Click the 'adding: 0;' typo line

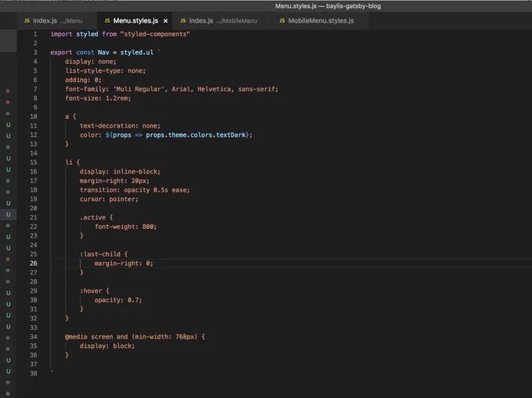[83, 80]
